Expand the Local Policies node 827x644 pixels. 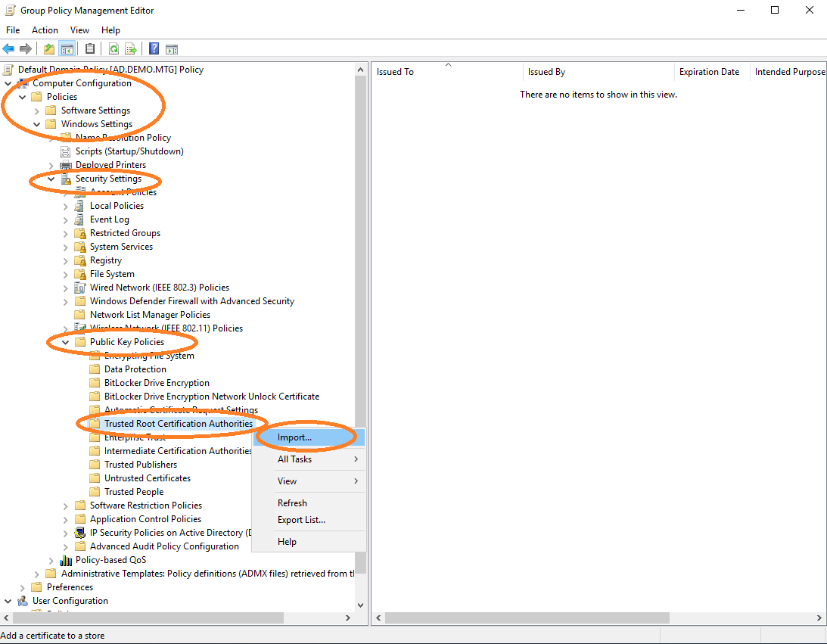66,206
